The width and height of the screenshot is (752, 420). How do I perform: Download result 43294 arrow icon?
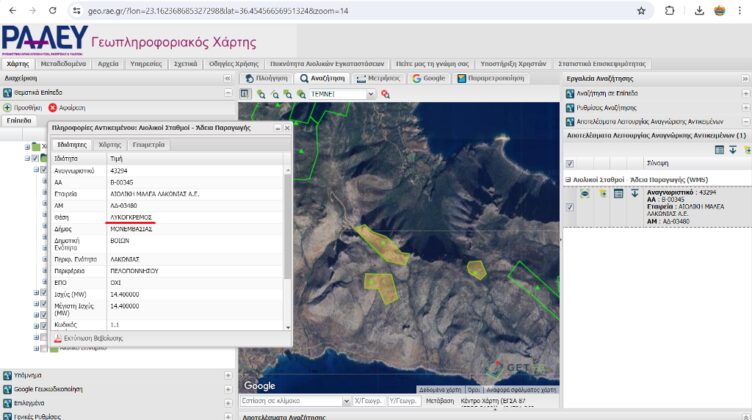click(634, 193)
